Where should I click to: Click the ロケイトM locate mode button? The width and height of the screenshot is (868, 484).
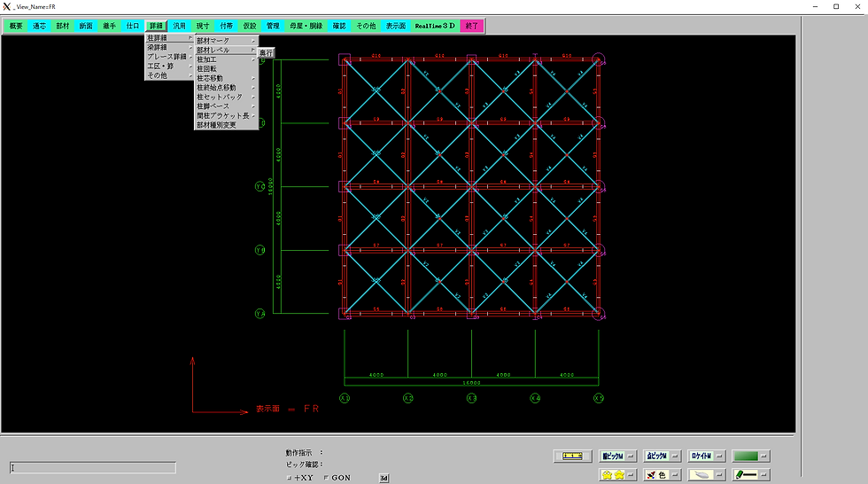(701, 456)
